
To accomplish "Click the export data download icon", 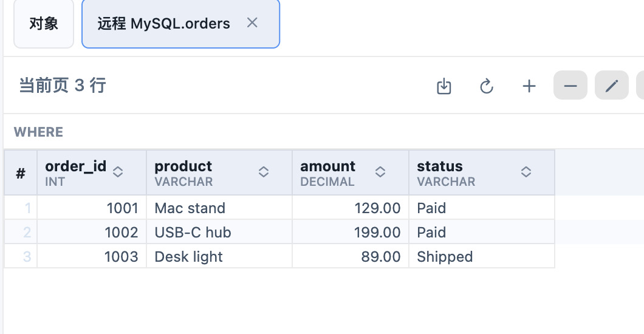I will (444, 86).
